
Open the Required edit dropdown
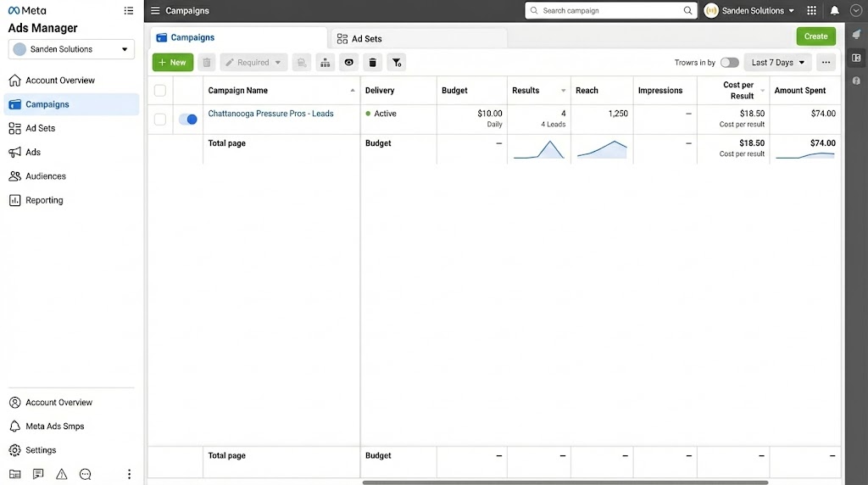253,63
